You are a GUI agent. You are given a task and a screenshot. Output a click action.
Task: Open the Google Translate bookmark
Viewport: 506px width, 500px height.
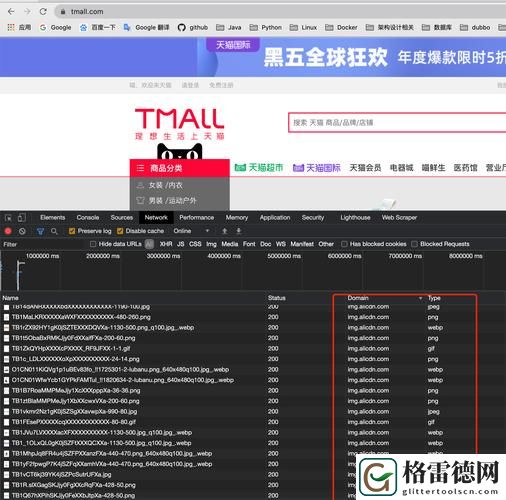click(146, 27)
